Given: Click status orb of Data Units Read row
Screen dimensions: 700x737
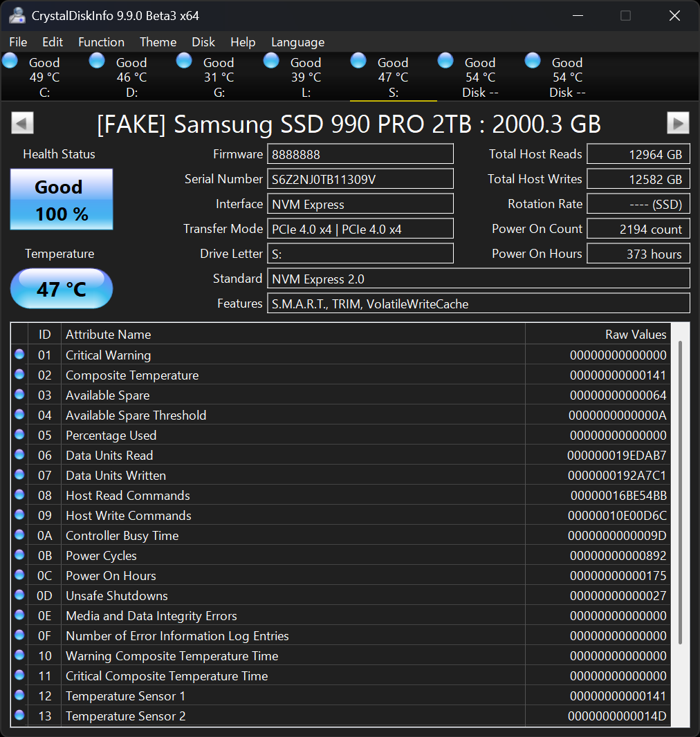Looking at the screenshot, I should tap(19, 454).
